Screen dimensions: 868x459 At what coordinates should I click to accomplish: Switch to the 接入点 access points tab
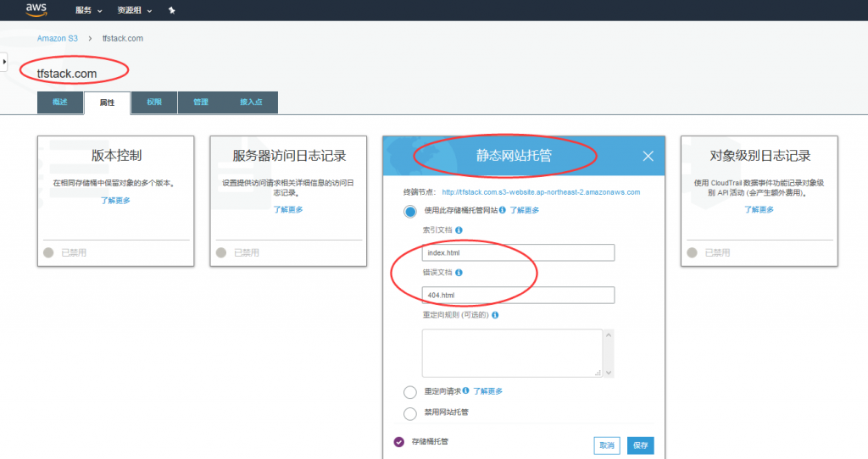251,102
